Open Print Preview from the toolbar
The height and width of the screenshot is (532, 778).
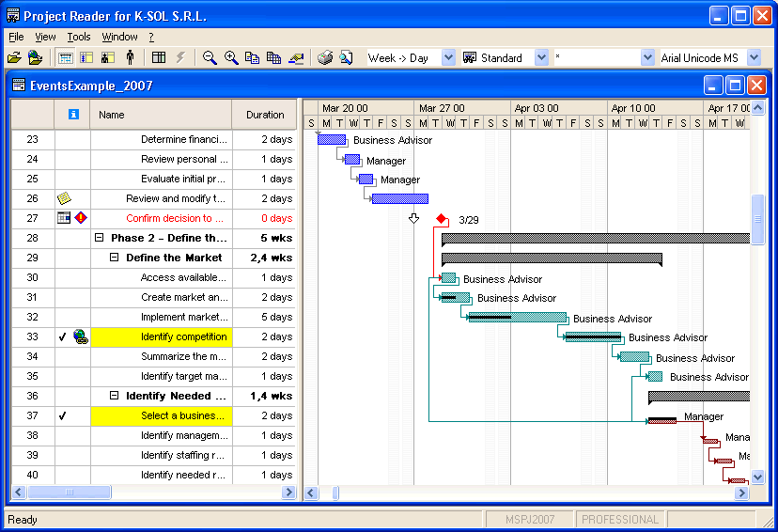point(346,58)
